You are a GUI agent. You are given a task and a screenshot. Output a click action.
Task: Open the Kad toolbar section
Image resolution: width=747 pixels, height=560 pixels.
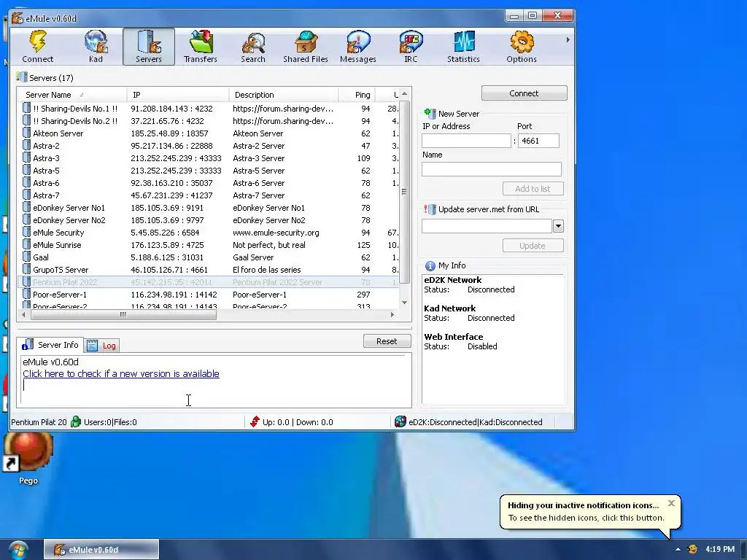tap(96, 47)
